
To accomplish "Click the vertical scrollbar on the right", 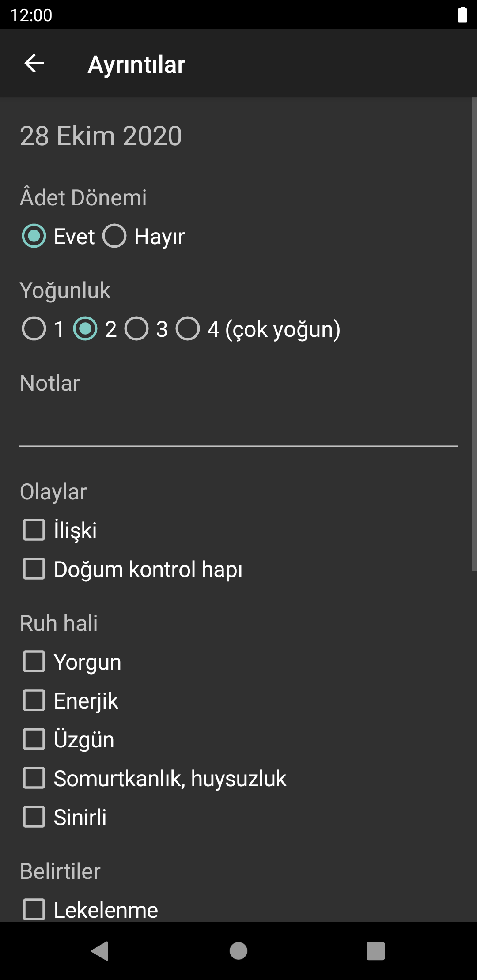I will (474, 335).
